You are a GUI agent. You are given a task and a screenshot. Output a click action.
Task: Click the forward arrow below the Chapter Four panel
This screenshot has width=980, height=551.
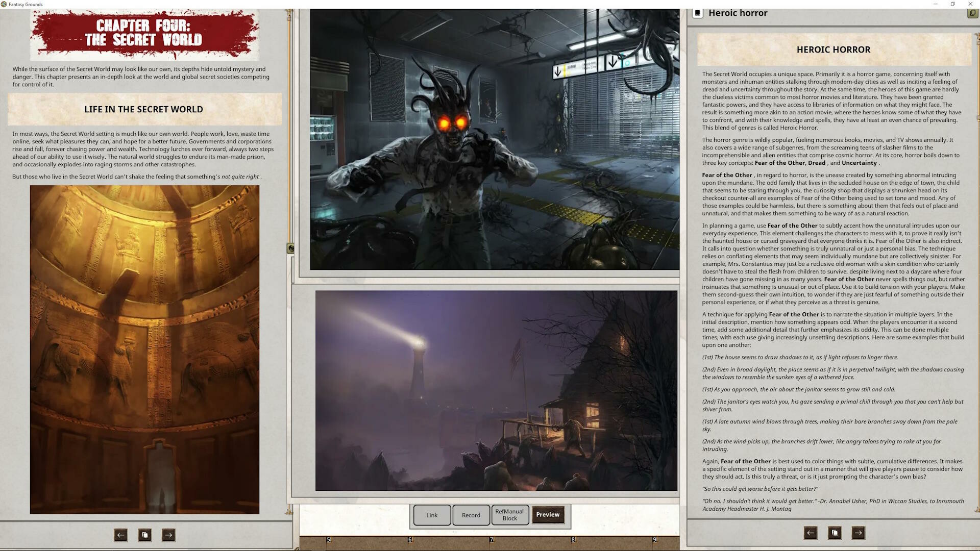pyautogui.click(x=168, y=535)
